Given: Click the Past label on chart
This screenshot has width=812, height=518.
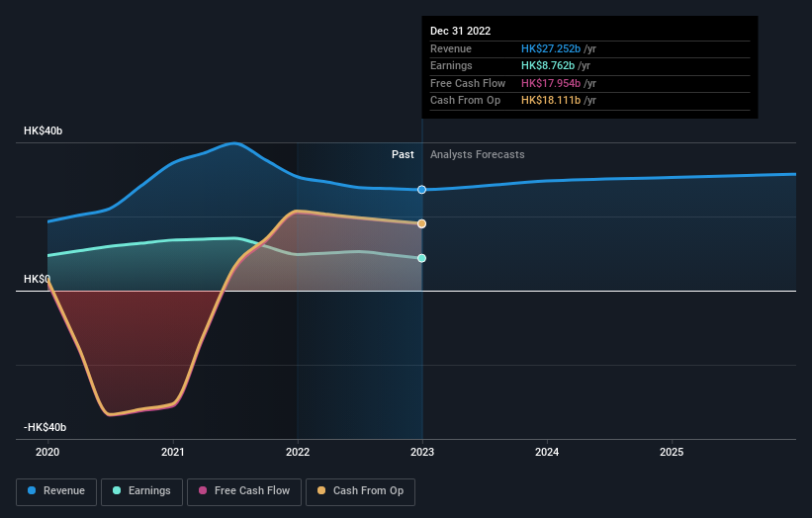Looking at the screenshot, I should (403, 155).
